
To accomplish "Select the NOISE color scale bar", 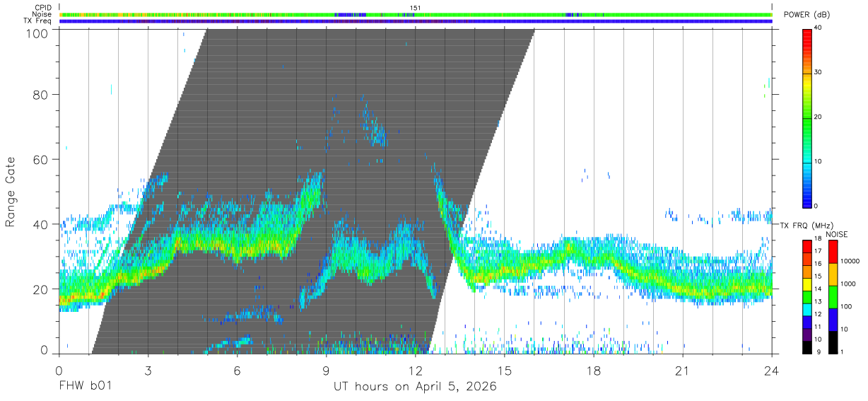I will (x=832, y=296).
